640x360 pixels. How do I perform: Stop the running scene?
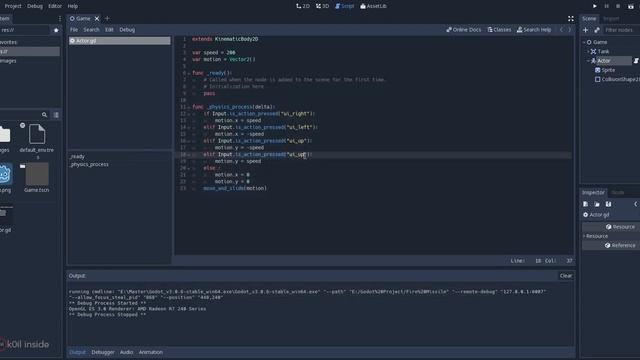[x=618, y=6]
